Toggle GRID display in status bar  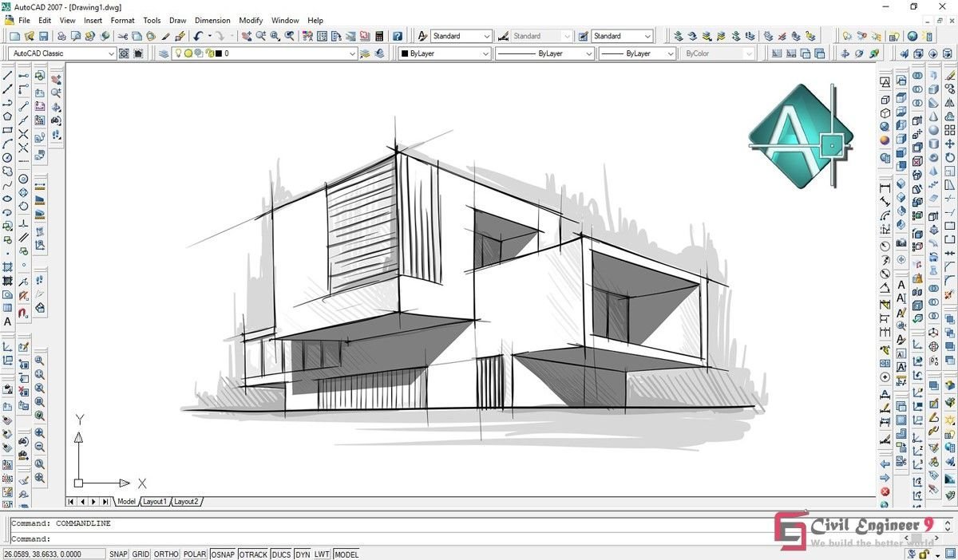141,554
